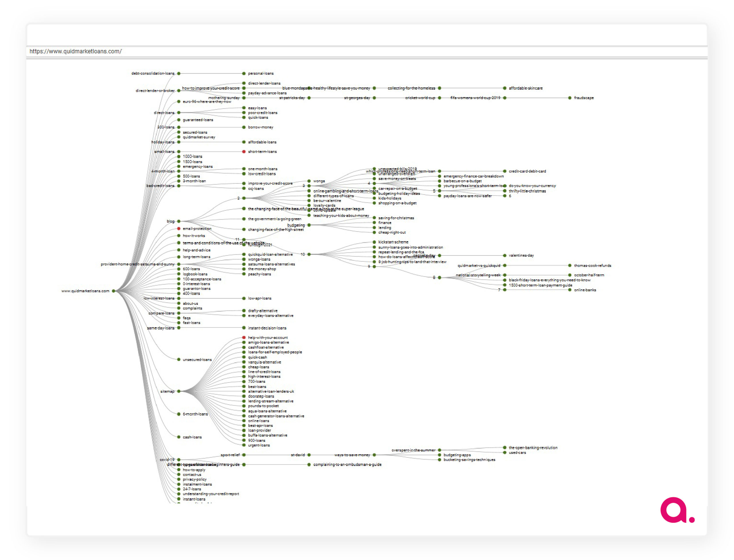Expand the sitemap node
The height and width of the screenshot is (560, 734).
click(x=179, y=391)
